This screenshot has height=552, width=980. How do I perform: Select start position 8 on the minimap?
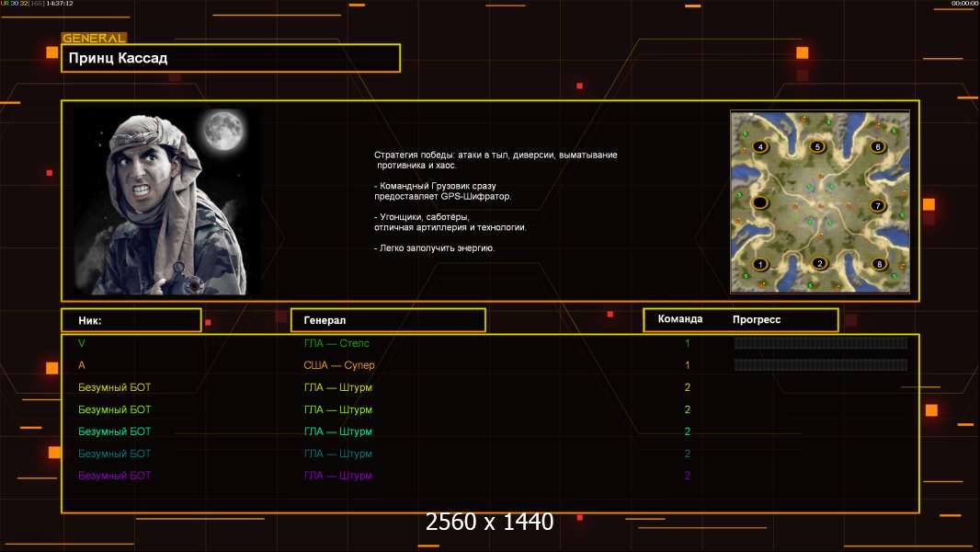point(879,264)
